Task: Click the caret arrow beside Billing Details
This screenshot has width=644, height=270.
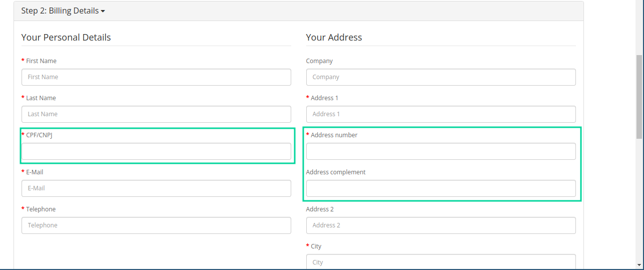Action: (x=103, y=11)
